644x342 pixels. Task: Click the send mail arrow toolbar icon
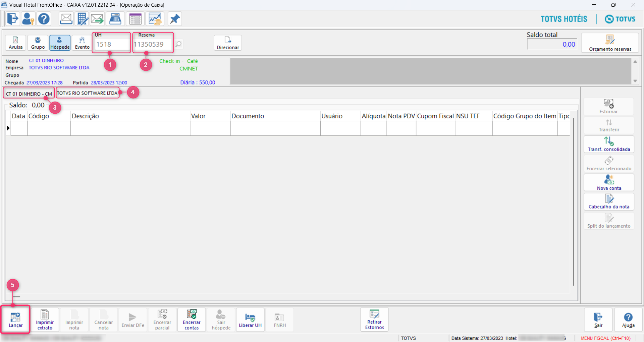(x=97, y=19)
